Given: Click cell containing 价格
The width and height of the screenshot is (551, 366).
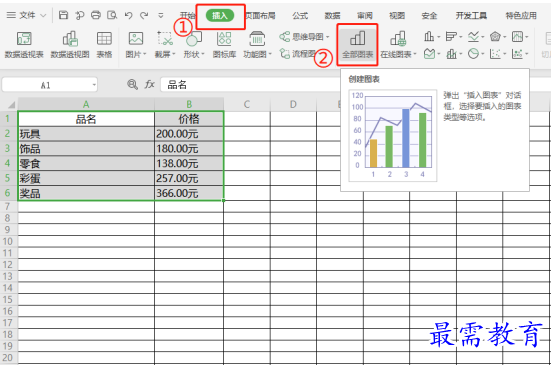Looking at the screenshot, I should [x=189, y=119].
